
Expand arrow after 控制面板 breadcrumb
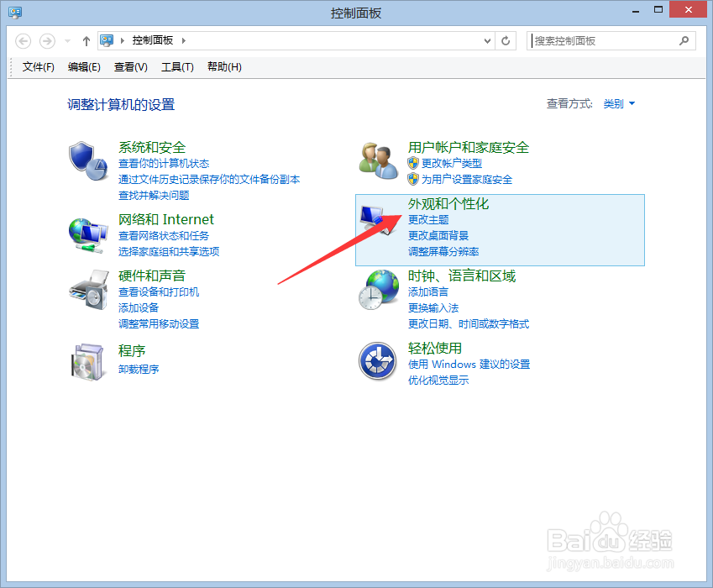pos(184,40)
